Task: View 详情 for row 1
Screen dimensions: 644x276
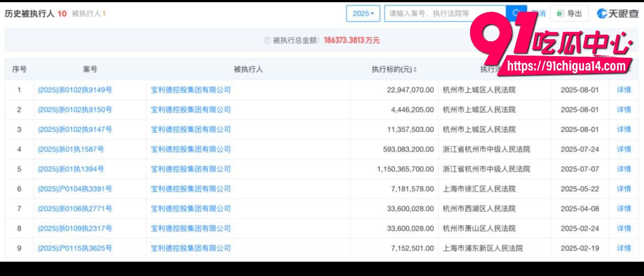Action: (624, 90)
